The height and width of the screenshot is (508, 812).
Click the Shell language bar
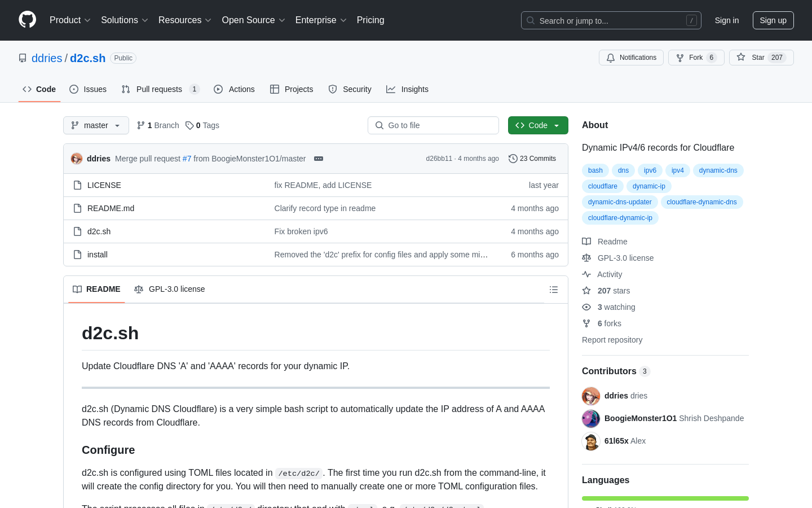point(665,498)
